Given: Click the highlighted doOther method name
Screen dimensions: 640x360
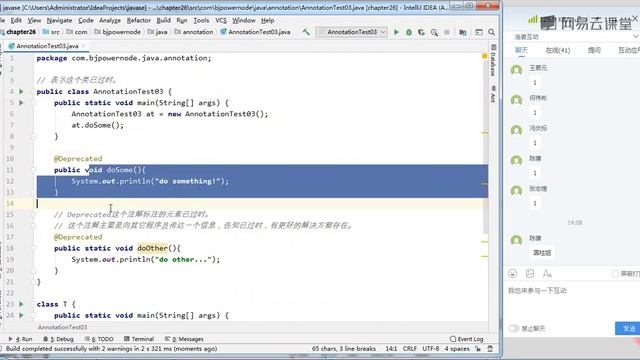Looking at the screenshot, I should tap(152, 248).
